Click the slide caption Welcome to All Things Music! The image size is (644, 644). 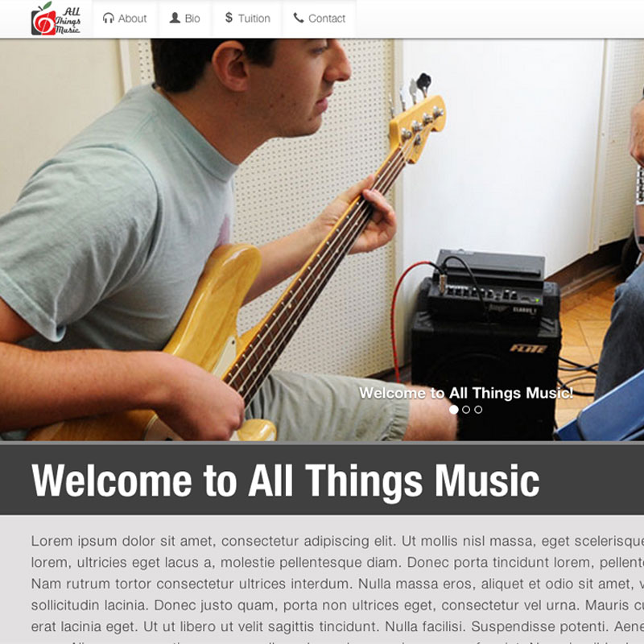466,393
